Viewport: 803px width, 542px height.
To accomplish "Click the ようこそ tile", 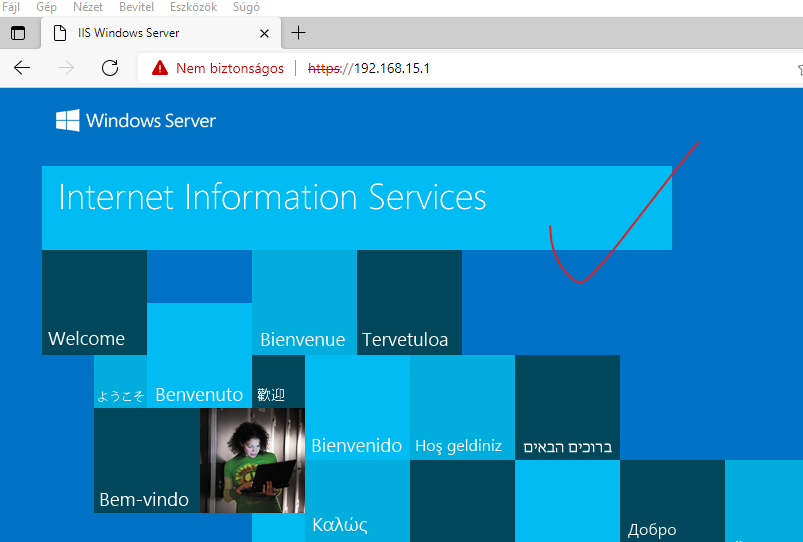I will point(120,382).
